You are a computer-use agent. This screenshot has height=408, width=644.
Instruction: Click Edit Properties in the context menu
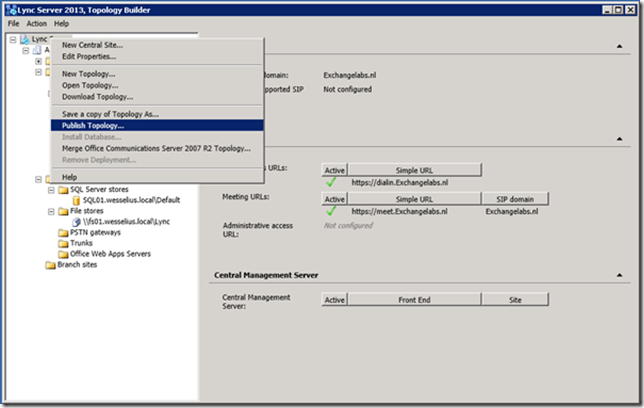point(89,56)
